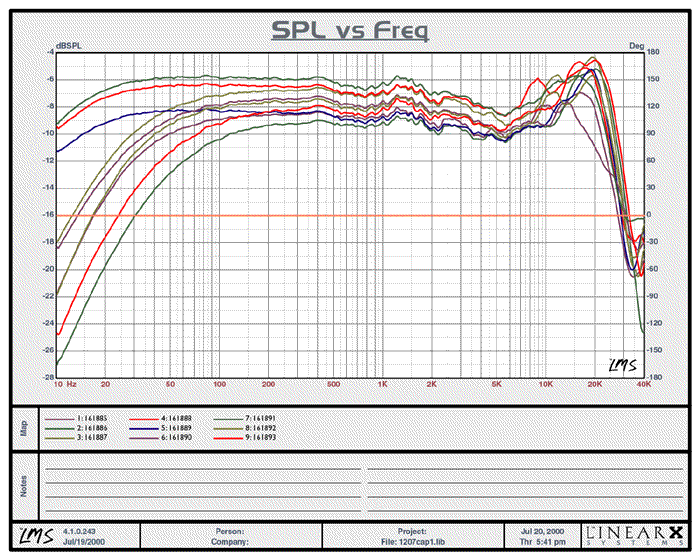Click the '-18' dBSPL axis value
Screen dimensions: 700x560
click(48, 242)
